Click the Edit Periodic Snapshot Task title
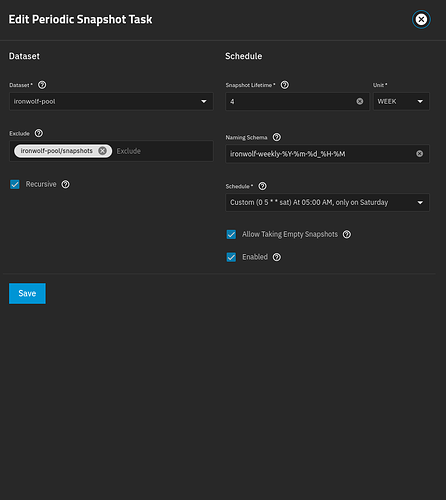 point(80,19)
